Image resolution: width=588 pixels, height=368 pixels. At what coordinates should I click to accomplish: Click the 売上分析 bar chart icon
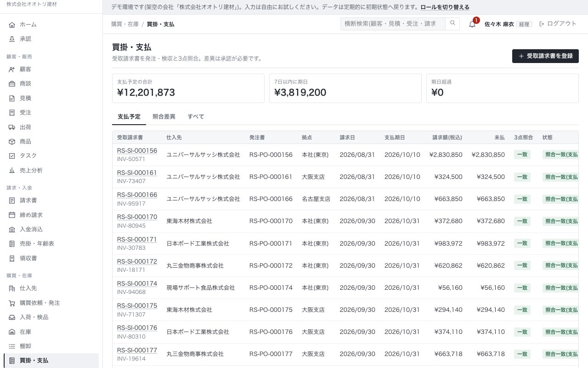point(12,171)
